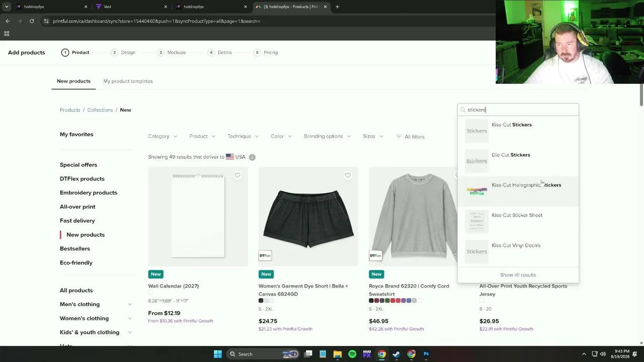Open the Eco-friendly category
Image resolution: width=644 pixels, height=362 pixels.
[x=76, y=262]
